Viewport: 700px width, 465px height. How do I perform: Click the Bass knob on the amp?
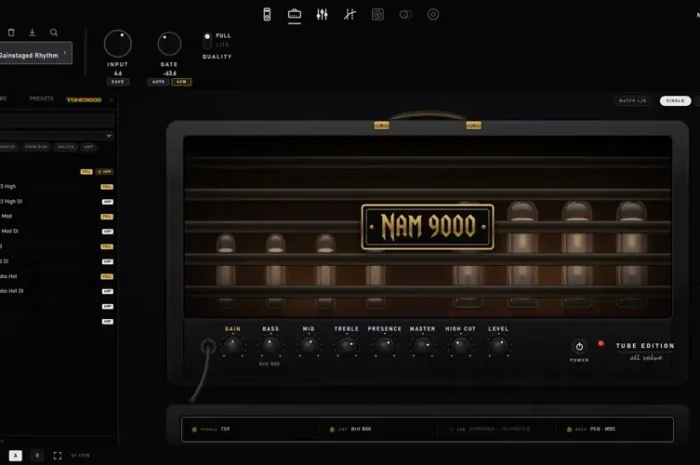point(271,345)
